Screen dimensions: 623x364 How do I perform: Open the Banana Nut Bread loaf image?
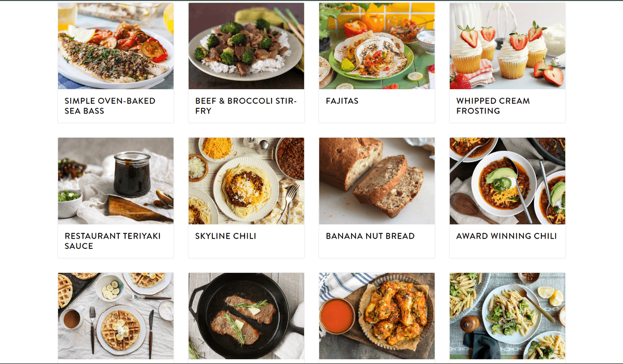point(377,181)
